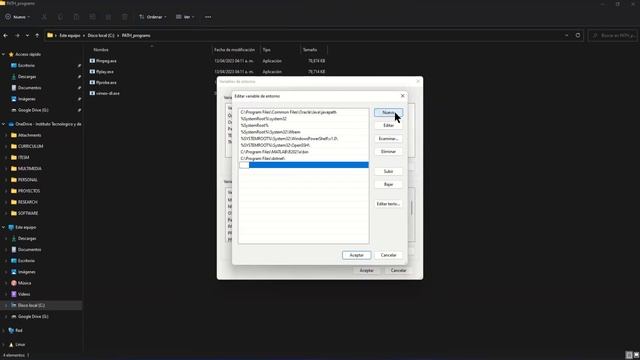Click Cancelar in the Editar variable dialog
The width and height of the screenshot is (640, 360).
tap(388, 255)
